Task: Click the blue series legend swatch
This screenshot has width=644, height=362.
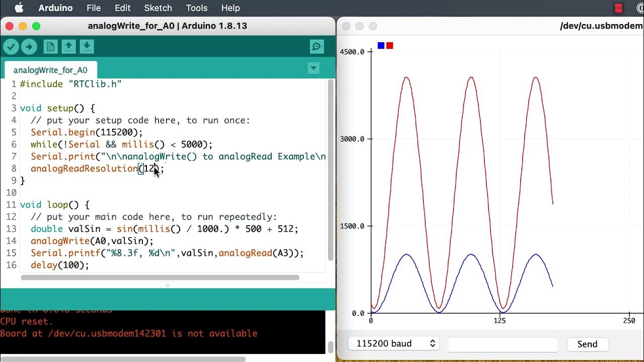Action: (381, 46)
